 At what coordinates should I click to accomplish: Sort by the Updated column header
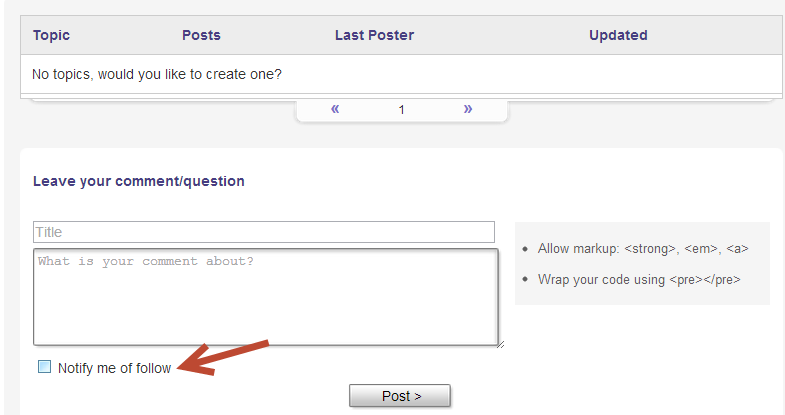618,35
